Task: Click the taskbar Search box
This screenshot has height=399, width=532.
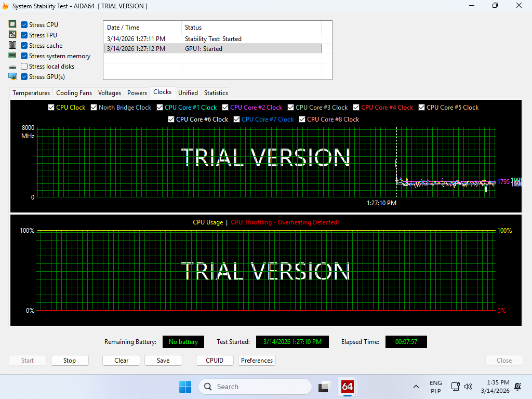Action: click(x=255, y=387)
